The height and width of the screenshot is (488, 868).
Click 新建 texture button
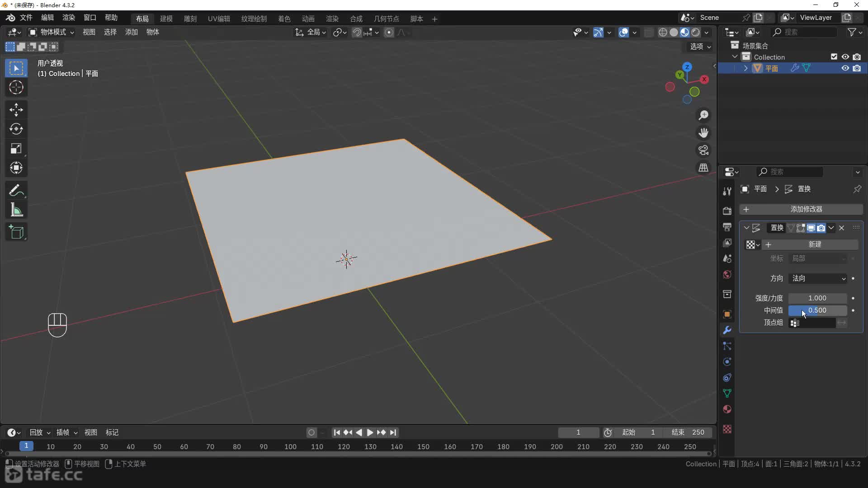[x=810, y=244]
